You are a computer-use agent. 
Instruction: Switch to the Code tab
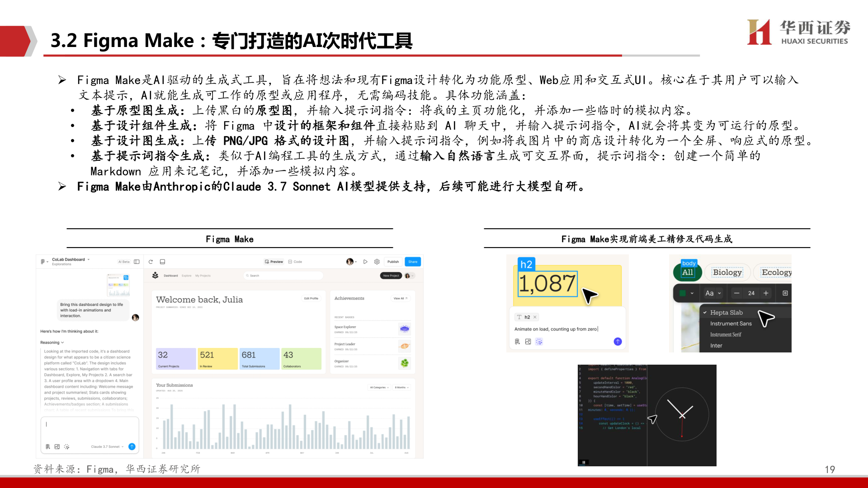tap(295, 262)
